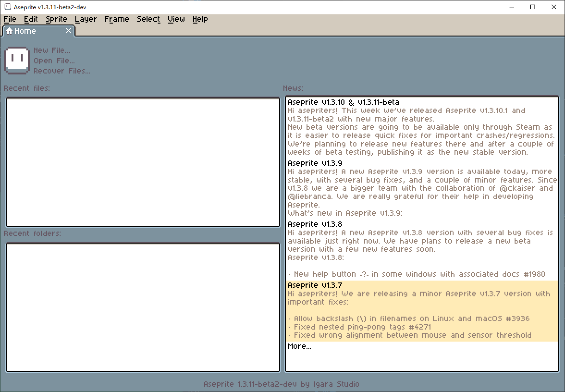Click the Aseprite logo face icon
This screenshot has height=392, width=565.
coord(17,60)
